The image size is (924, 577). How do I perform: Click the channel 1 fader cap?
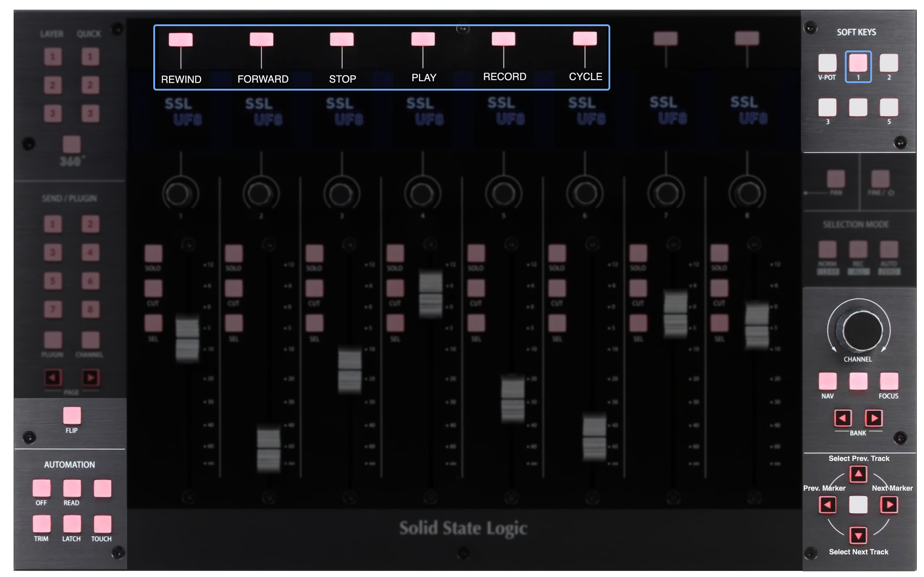pyautogui.click(x=187, y=339)
